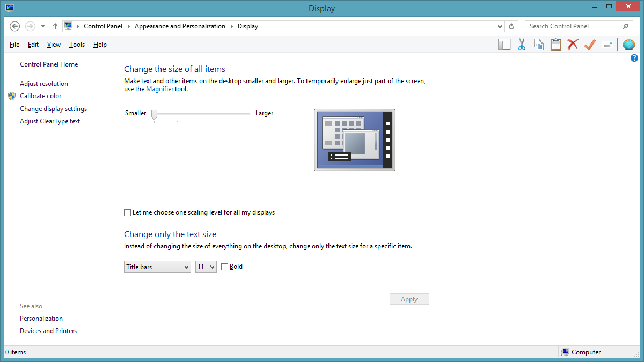Click the Search Control Panel field
The height and width of the screenshot is (362, 644).
point(574,26)
